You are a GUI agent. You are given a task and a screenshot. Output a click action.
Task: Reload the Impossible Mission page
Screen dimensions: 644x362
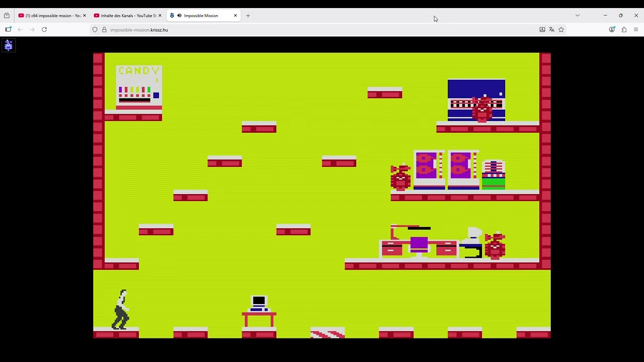click(44, 30)
